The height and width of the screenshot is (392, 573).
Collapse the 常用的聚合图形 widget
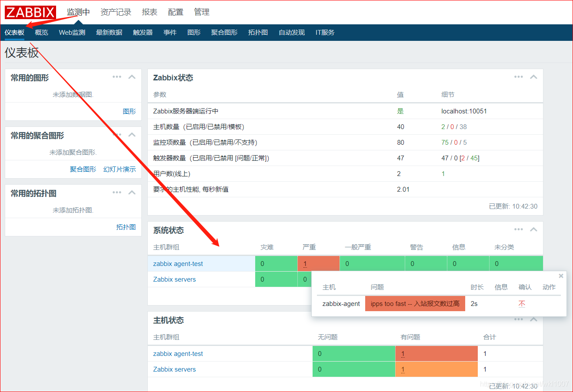132,135
